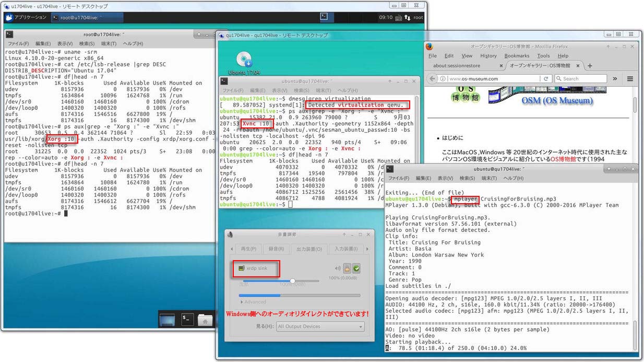Show later tabs in the volume control

[367, 249]
